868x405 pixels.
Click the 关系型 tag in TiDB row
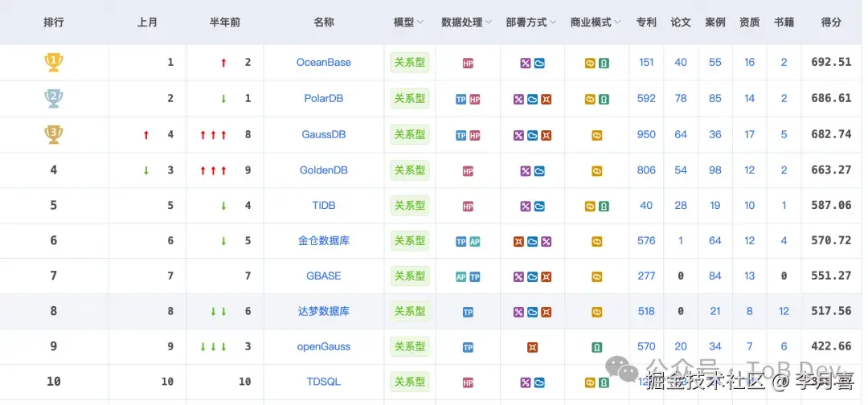(x=410, y=205)
